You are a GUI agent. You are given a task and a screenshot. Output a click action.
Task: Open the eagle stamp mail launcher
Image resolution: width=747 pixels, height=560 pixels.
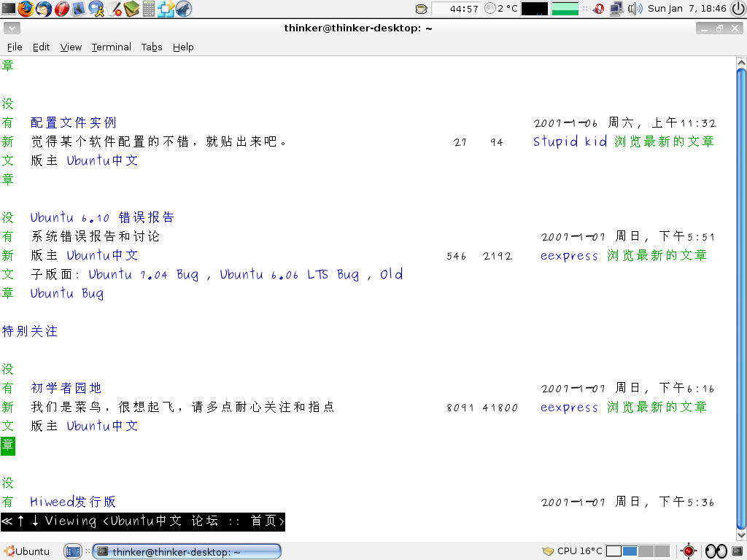pos(78,8)
